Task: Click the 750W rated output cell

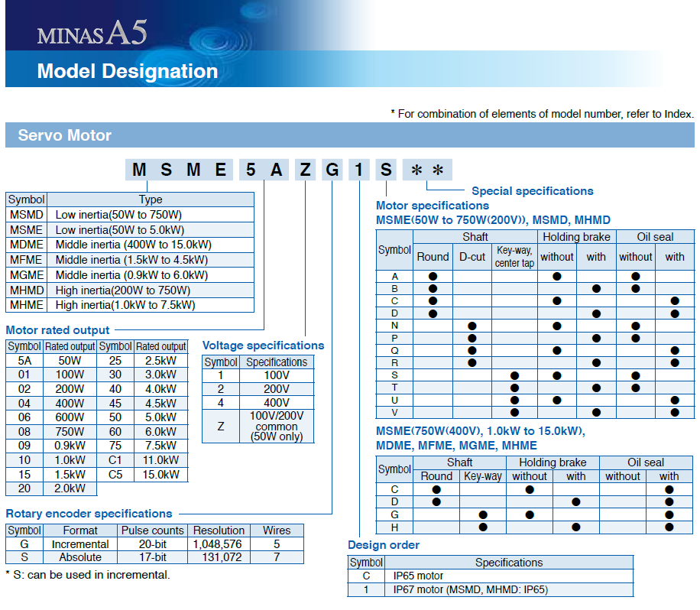Action: (70, 431)
